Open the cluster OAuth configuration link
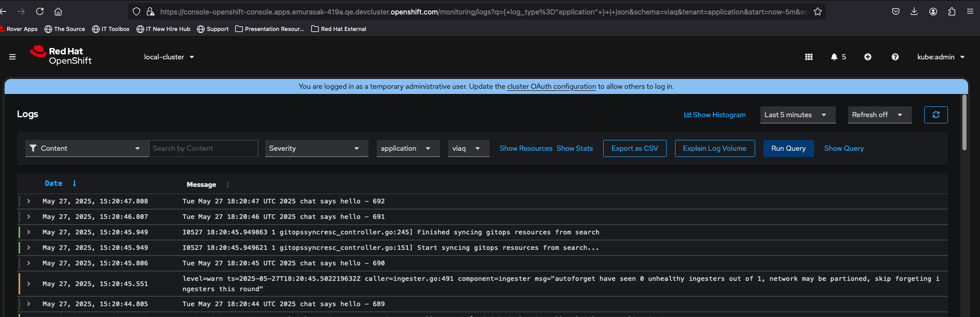 [552, 86]
